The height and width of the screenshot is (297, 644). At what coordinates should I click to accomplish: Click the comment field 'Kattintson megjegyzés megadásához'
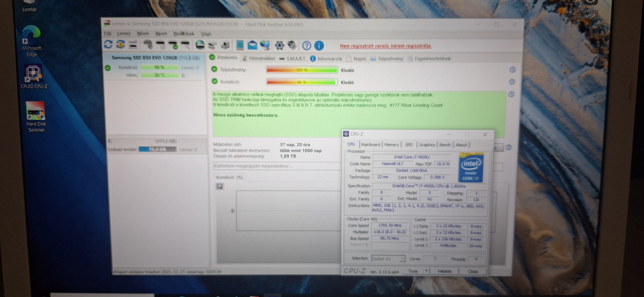click(x=277, y=166)
